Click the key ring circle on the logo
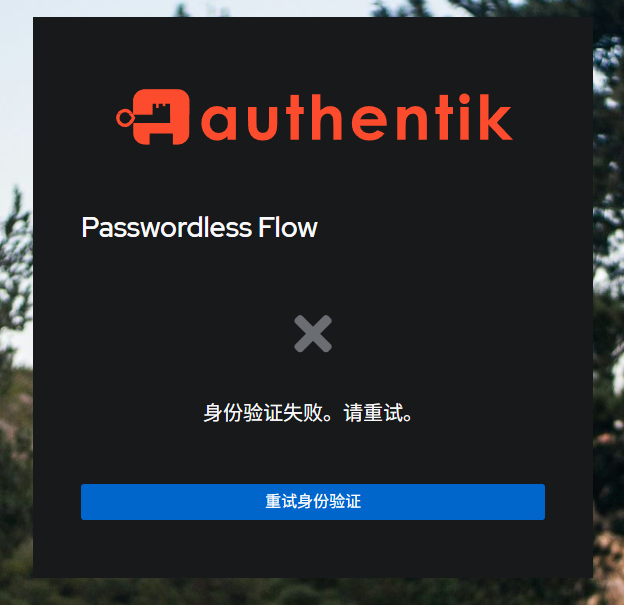 125,118
